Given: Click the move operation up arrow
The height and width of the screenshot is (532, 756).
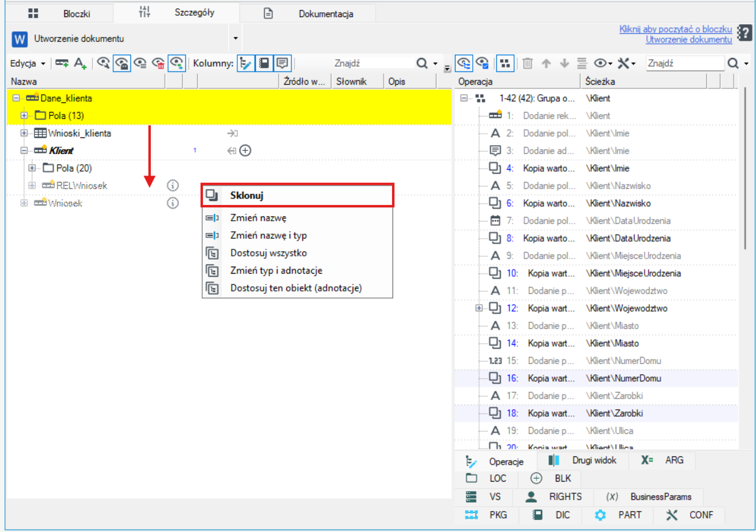Looking at the screenshot, I should pos(546,63).
